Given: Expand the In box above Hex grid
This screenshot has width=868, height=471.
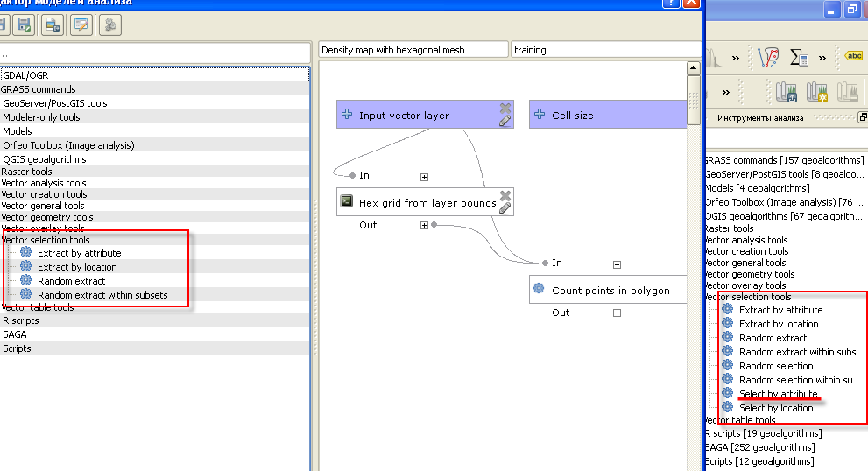Looking at the screenshot, I should 424,177.
